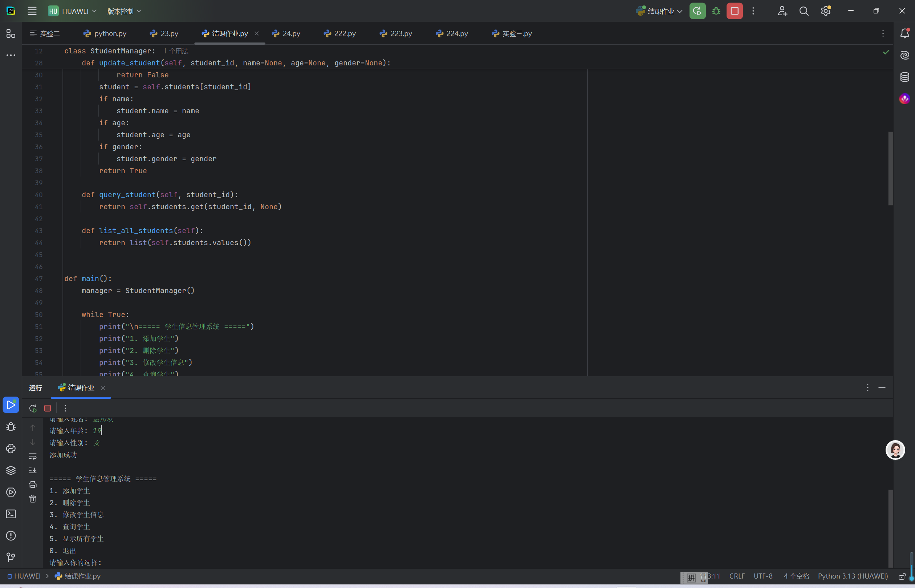Open the Python Packages layers icon
Viewport: 915px width, 588px height.
(11, 470)
